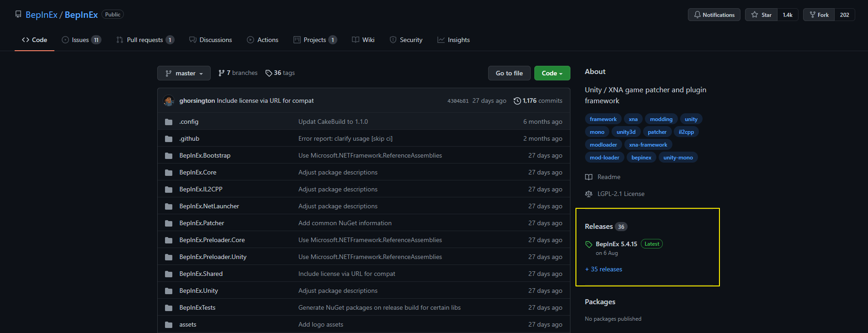Click the tags icon beside 36 tags
Viewport: 868px width, 333px height.
point(269,73)
